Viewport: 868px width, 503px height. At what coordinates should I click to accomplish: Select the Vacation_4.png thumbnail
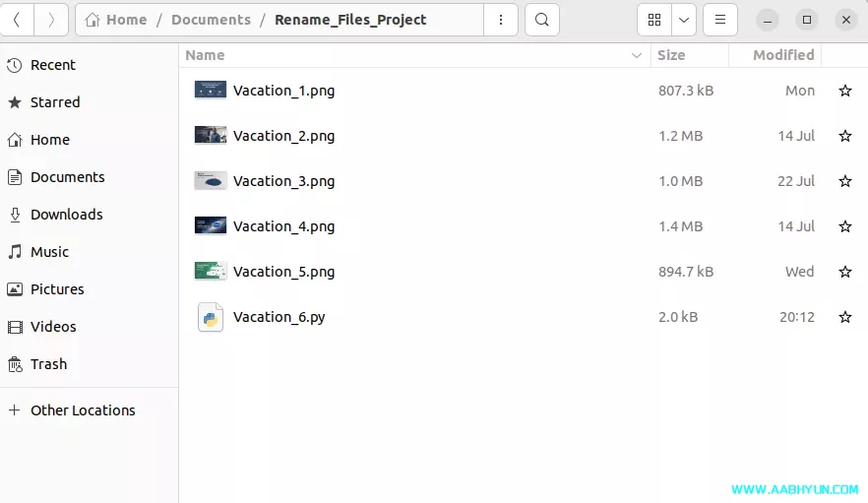coord(211,226)
